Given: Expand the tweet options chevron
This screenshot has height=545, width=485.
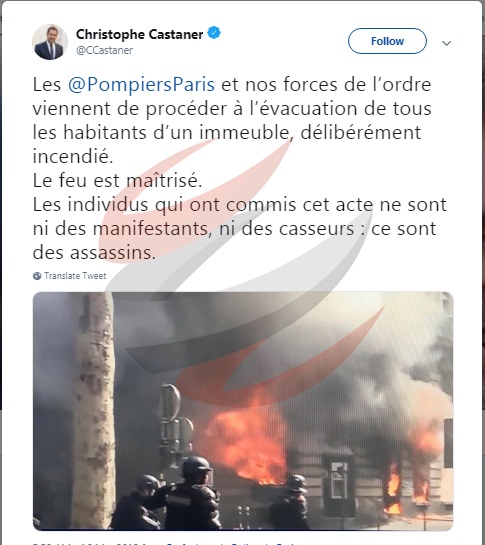Looking at the screenshot, I should [446, 43].
